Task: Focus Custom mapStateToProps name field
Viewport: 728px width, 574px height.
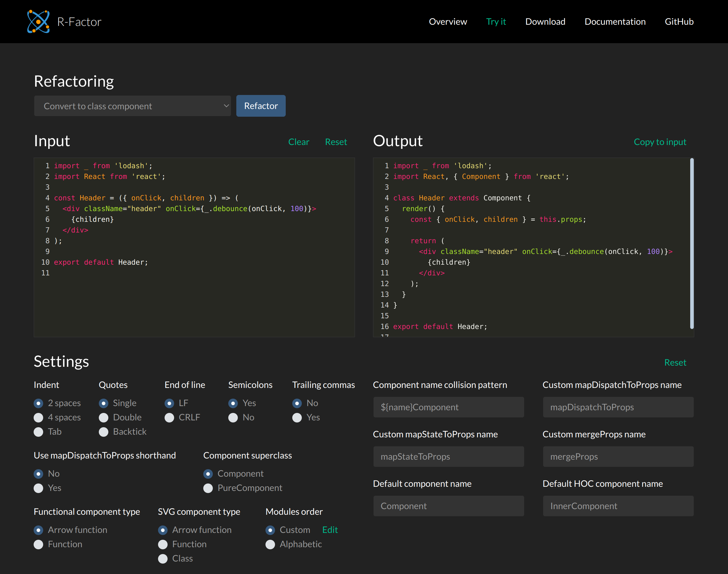Action: coord(449,456)
